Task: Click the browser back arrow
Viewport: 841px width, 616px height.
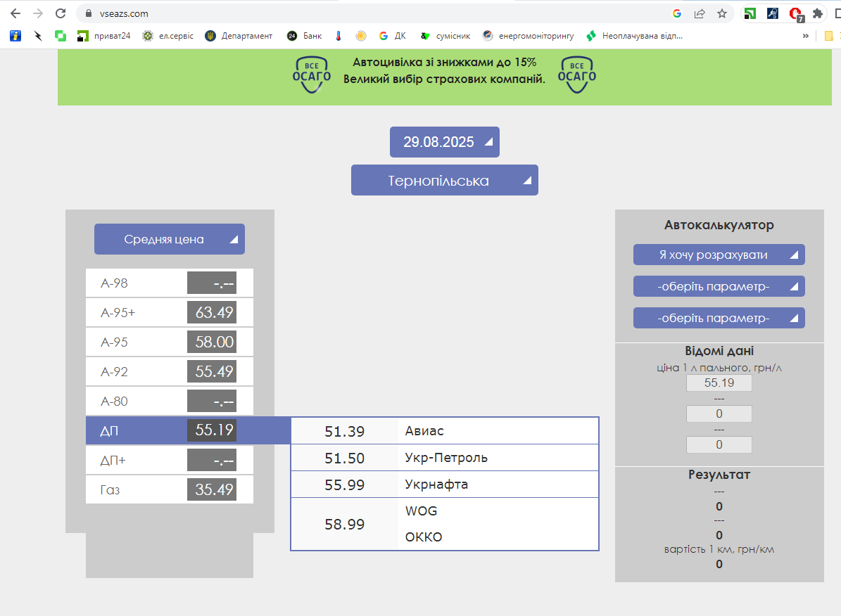Action: pyautogui.click(x=15, y=13)
